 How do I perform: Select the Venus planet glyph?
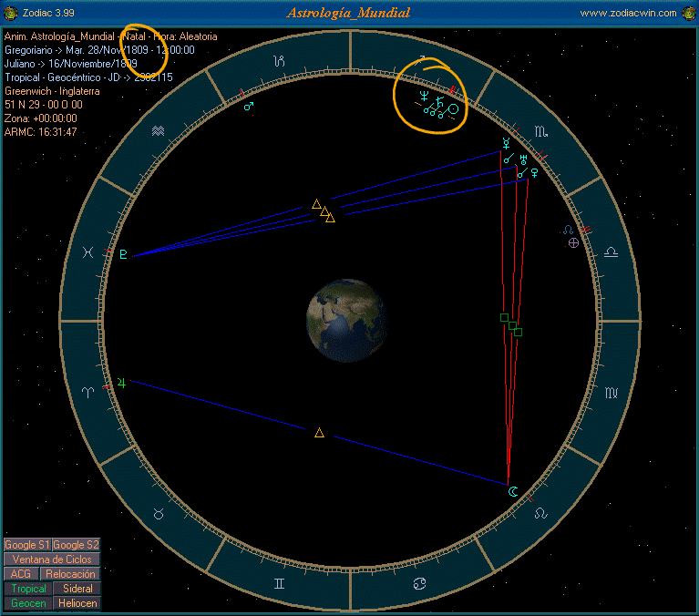[535, 171]
